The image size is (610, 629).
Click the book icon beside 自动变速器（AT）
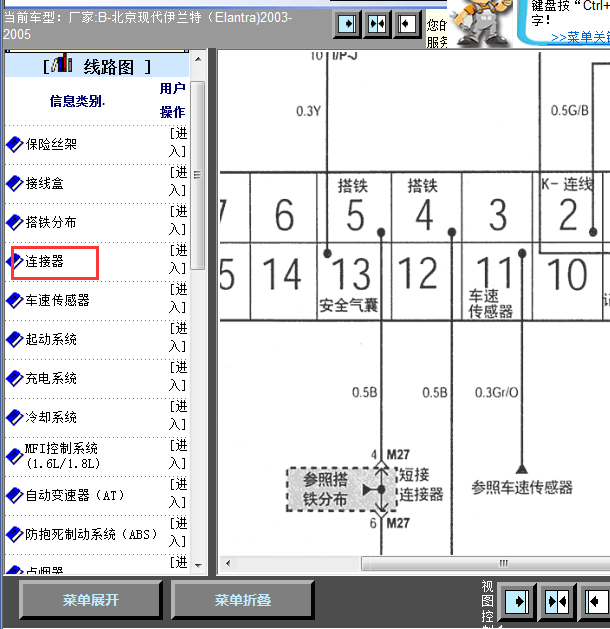coord(14,495)
